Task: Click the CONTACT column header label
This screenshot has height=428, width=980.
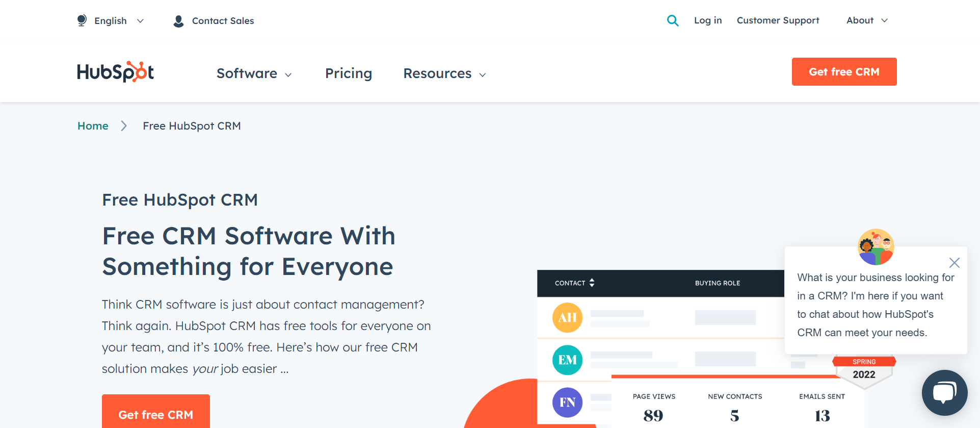Action: [570, 283]
